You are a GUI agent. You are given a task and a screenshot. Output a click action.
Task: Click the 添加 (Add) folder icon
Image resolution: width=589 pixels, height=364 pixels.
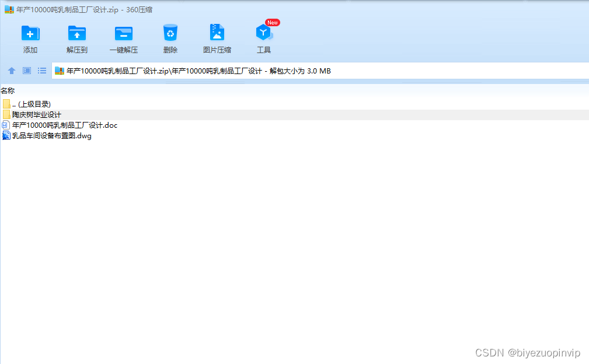pyautogui.click(x=30, y=33)
